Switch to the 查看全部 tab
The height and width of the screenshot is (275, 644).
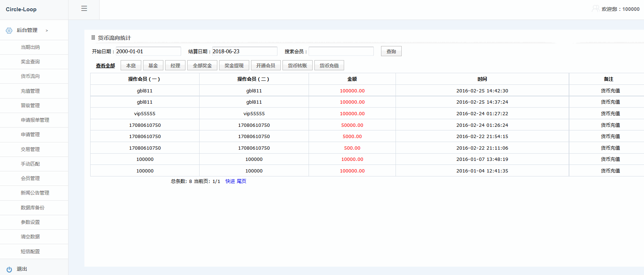click(x=105, y=66)
